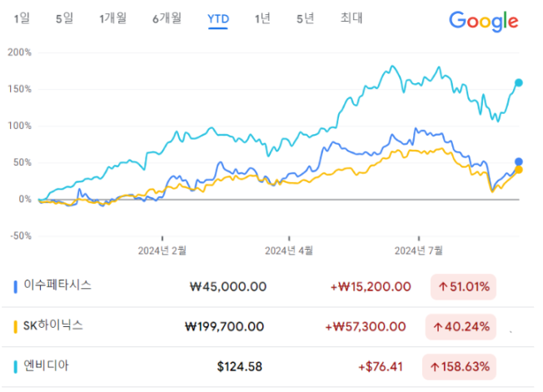Click the cyan 엔비디아 color marker
This screenshot has height=392, width=543.
15,367
